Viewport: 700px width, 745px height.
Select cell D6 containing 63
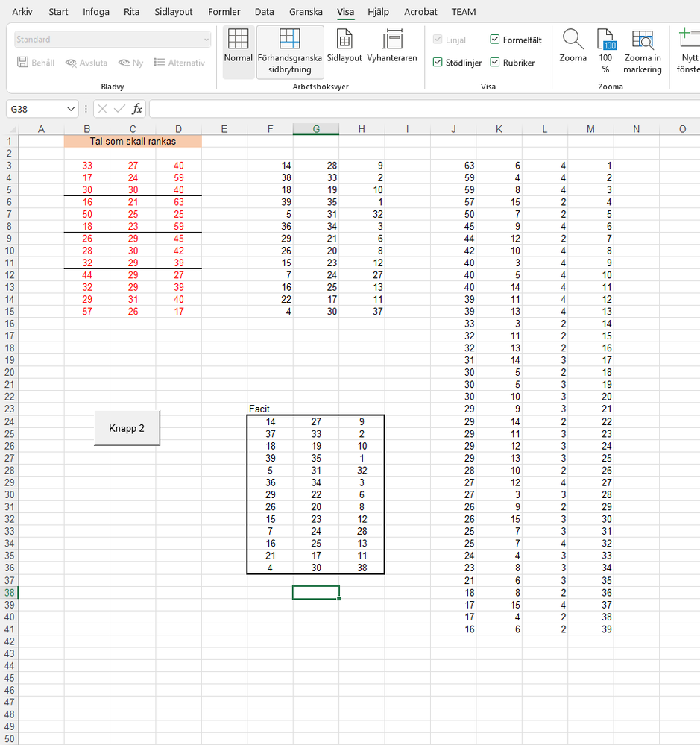179,202
